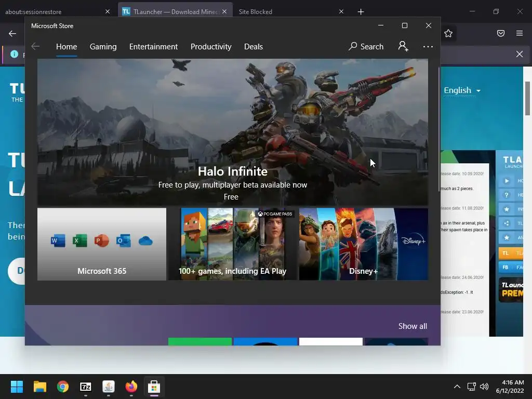Dismiss the browser notification bar
The image size is (532, 399).
(520, 54)
